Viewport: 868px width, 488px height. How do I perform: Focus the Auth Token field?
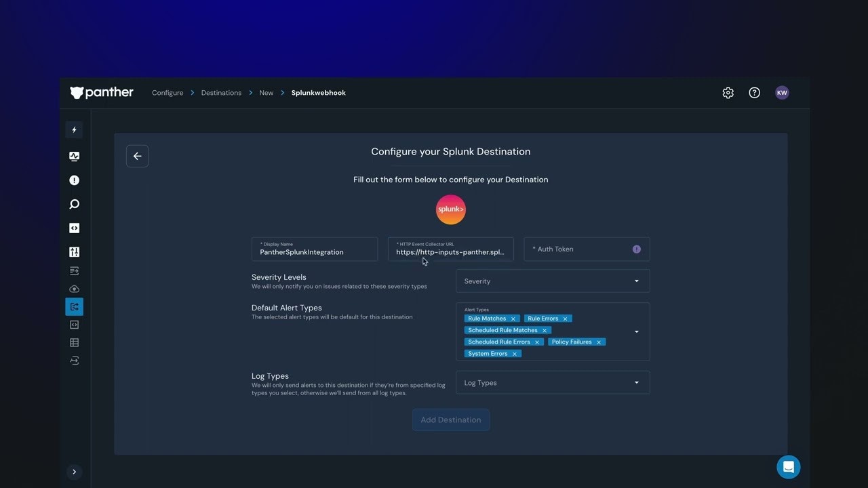(587, 249)
